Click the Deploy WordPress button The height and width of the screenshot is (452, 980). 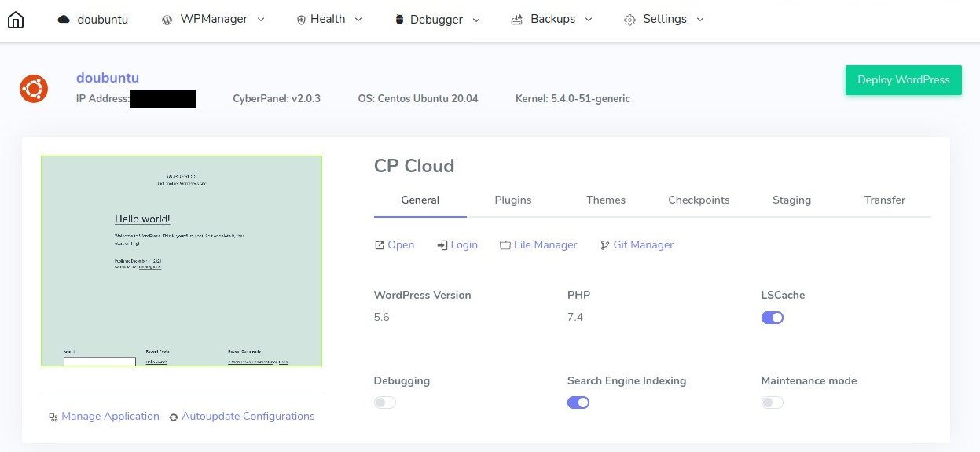click(904, 80)
